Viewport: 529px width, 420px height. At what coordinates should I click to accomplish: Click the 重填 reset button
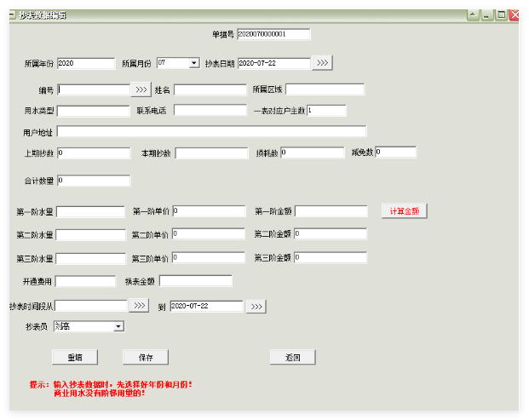75,357
